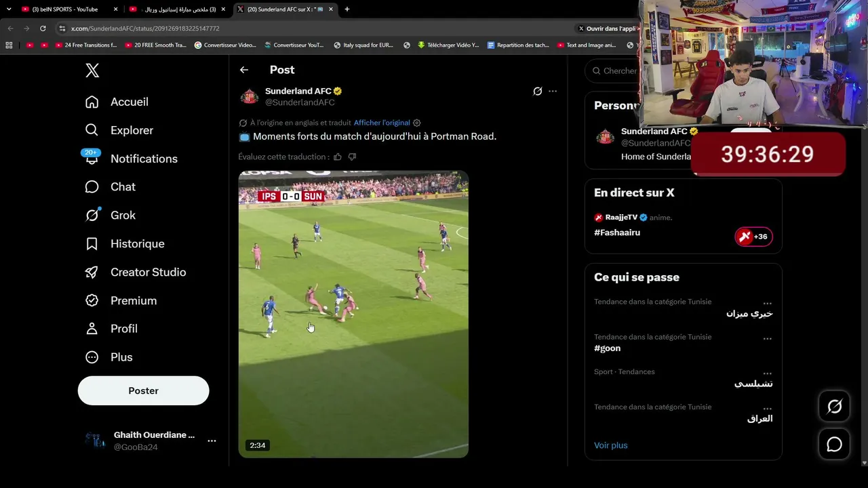Open the Notifications page
This screenshot has width=868, height=488.
pyautogui.click(x=131, y=159)
